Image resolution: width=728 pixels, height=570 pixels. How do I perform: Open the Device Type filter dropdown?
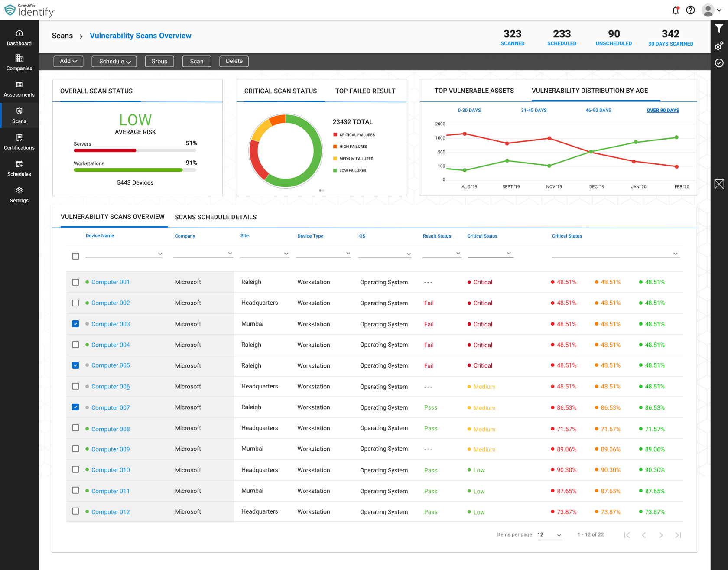click(323, 254)
